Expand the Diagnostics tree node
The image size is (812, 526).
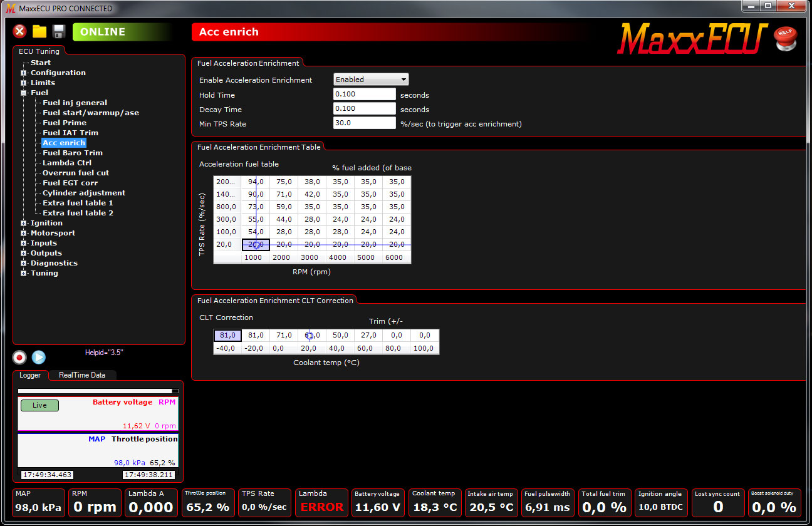(24, 263)
